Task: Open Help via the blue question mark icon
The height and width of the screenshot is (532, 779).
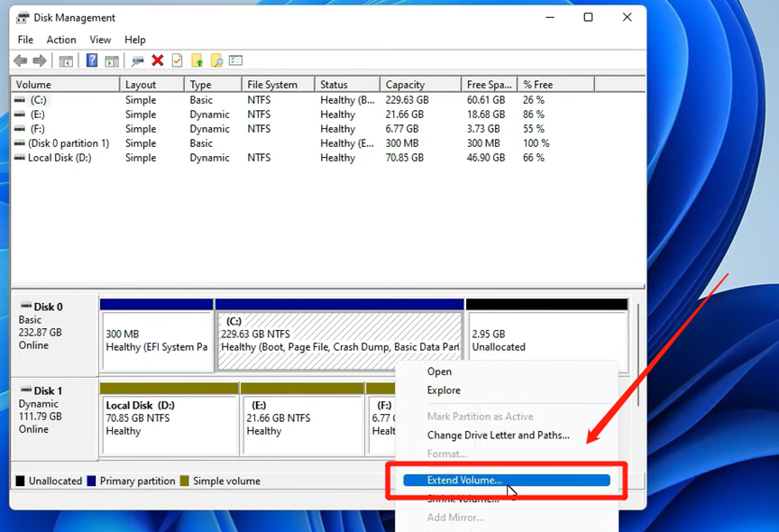Action: 90,60
